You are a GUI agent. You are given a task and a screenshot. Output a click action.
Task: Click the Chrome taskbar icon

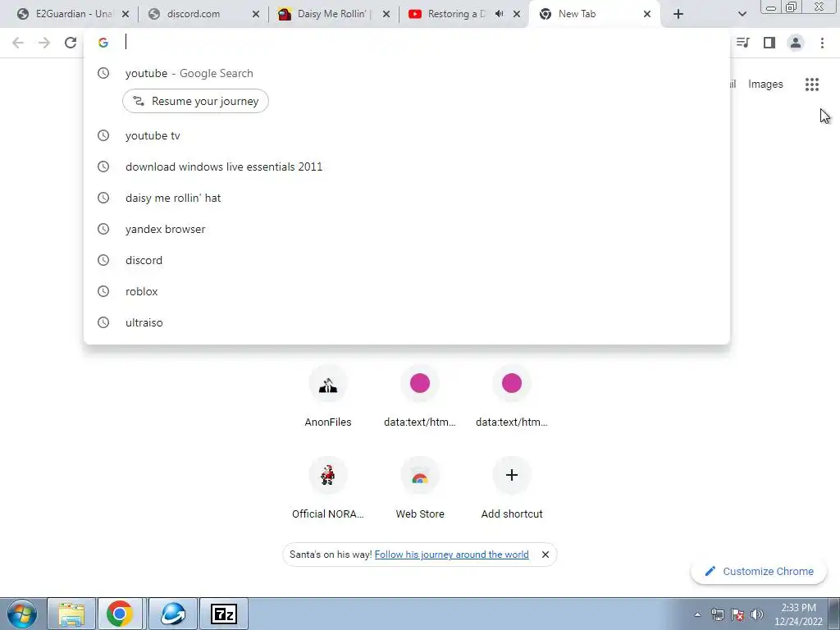point(120,614)
